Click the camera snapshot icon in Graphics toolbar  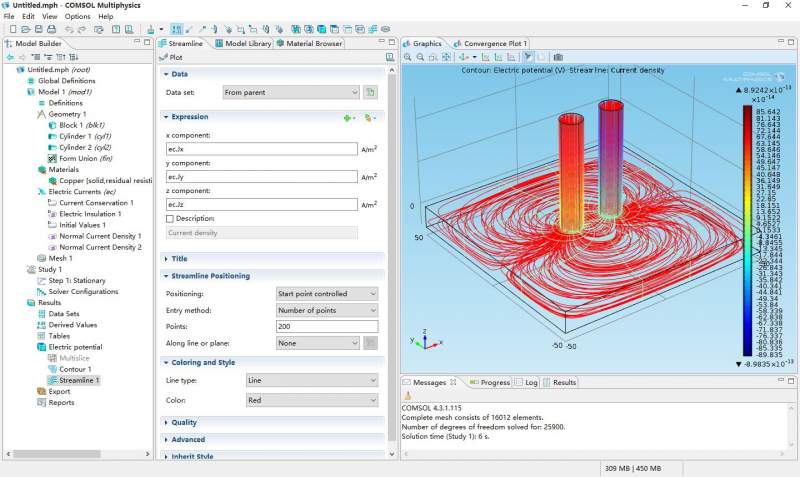[558, 57]
